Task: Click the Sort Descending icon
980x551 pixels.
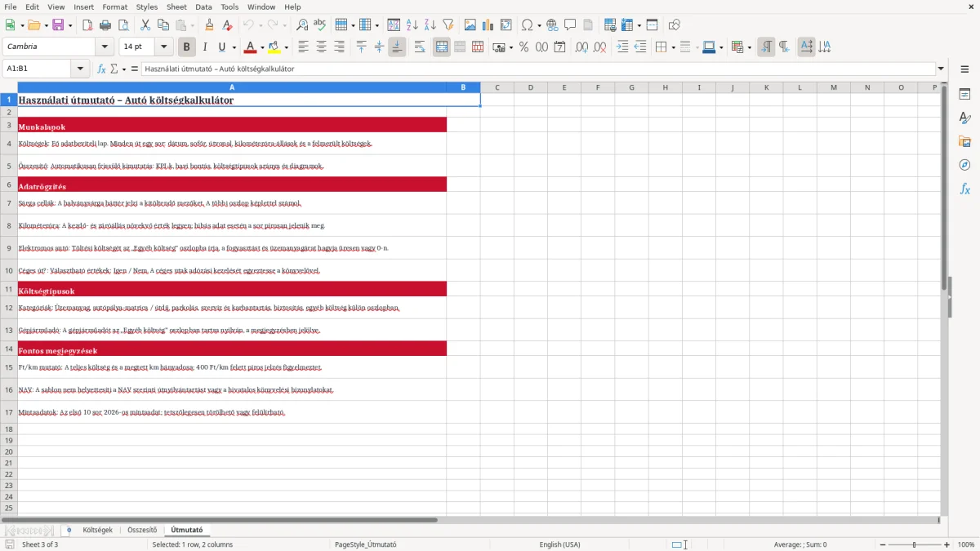Action: [x=430, y=25]
